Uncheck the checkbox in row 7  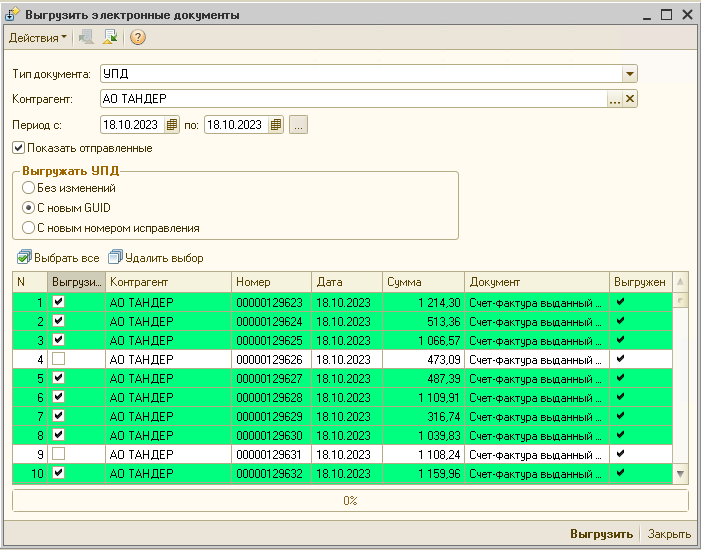[x=59, y=416]
